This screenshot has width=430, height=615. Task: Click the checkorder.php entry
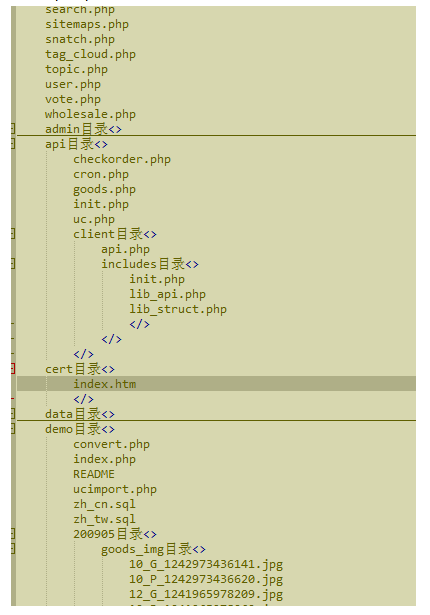tap(122, 159)
